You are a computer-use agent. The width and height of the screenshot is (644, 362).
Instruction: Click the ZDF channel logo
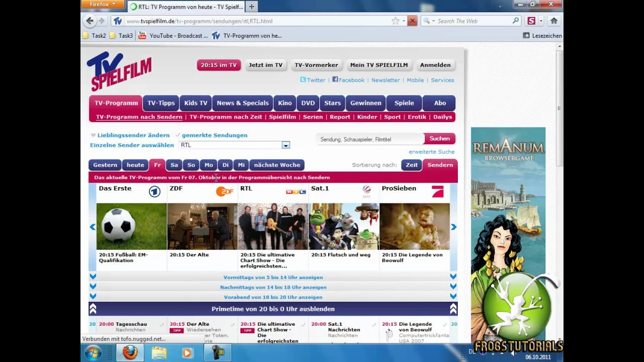point(224,192)
